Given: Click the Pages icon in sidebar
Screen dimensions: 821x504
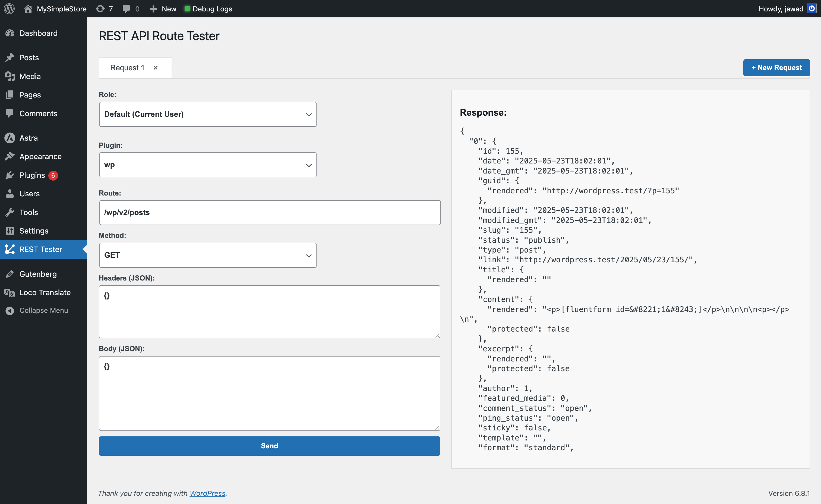Looking at the screenshot, I should [x=10, y=95].
